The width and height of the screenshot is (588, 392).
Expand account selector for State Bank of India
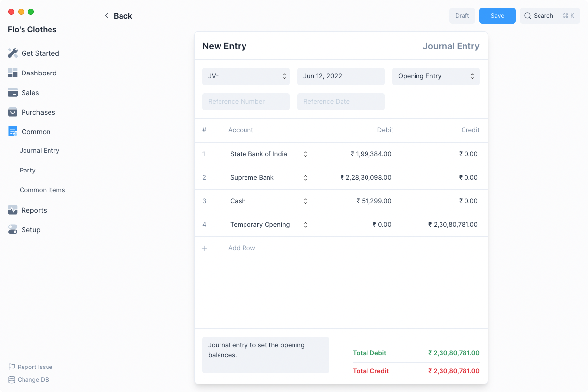[305, 154]
